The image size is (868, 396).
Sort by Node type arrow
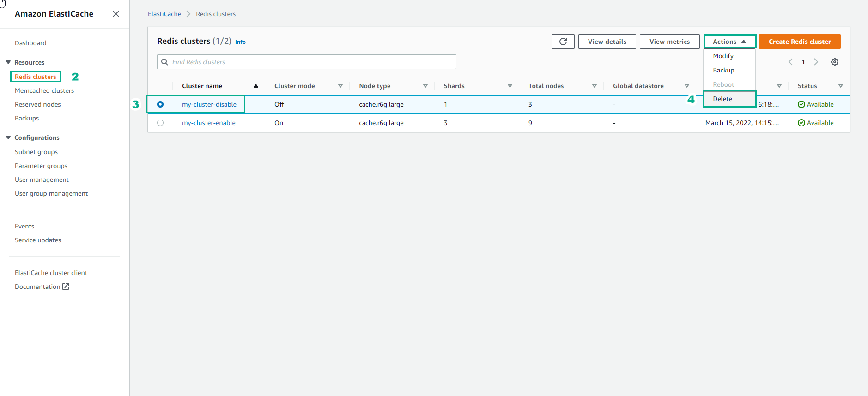tap(425, 86)
